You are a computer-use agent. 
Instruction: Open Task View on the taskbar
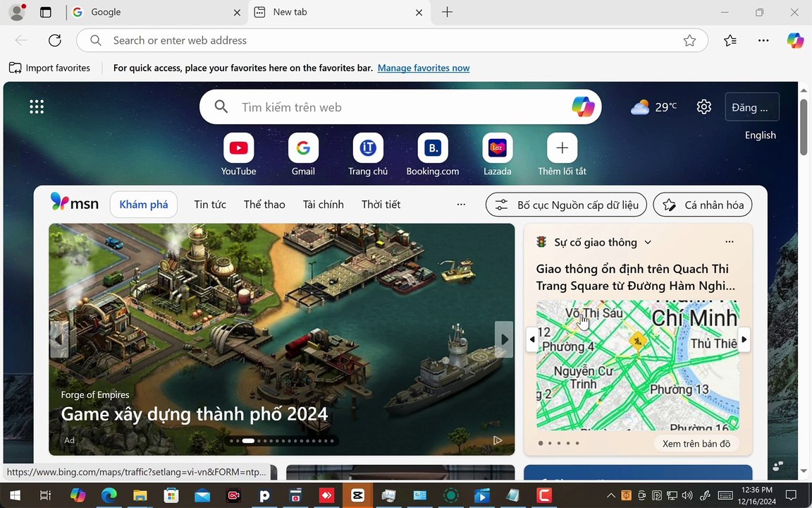pyautogui.click(x=46, y=495)
